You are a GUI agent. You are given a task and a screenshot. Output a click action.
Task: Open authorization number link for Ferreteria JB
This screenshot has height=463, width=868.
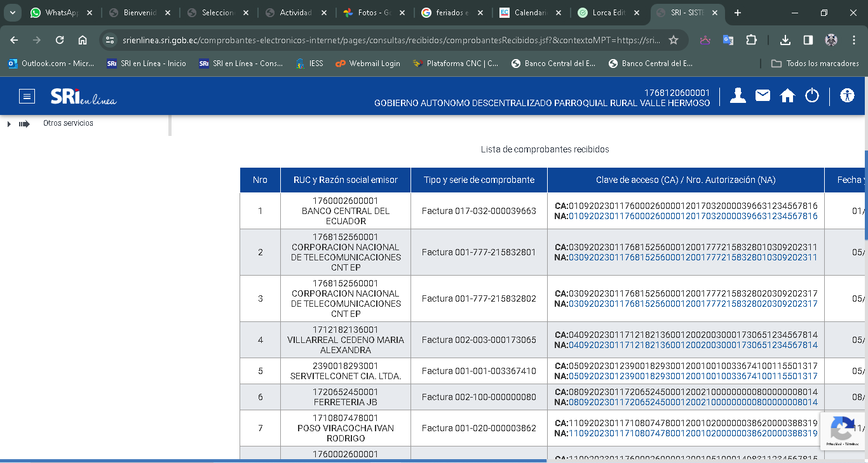[x=693, y=402]
